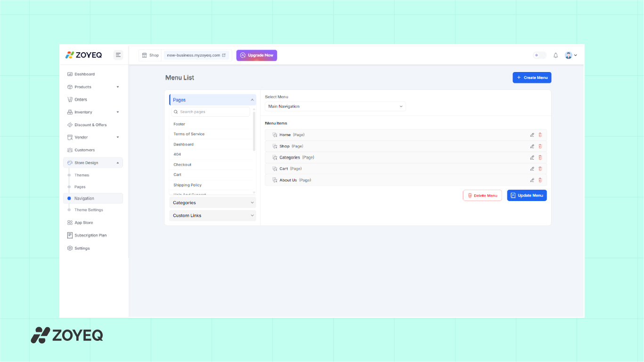Click the notification bell icon
Screen dimensions: 644x362
[x=555, y=56]
